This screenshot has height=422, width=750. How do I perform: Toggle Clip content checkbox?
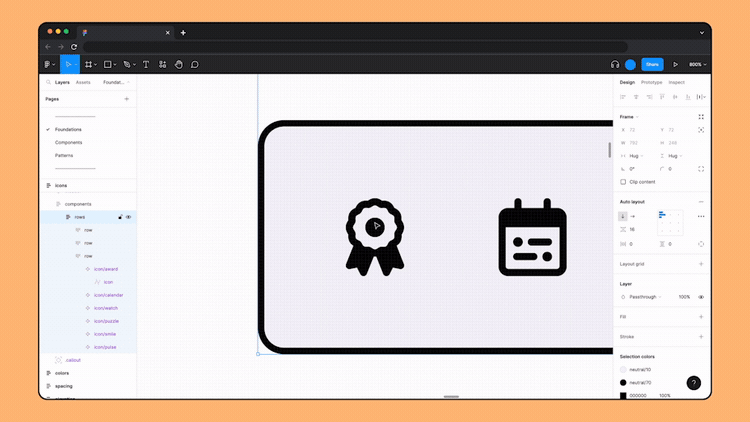pos(623,182)
